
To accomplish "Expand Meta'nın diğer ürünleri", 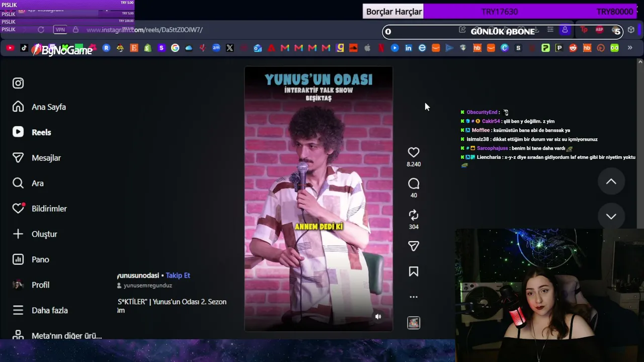I will (x=57, y=335).
